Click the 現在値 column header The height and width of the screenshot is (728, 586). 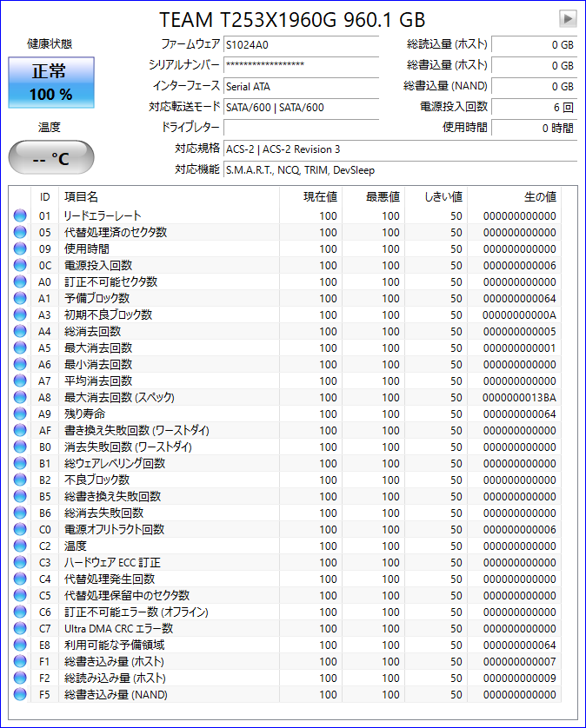(311, 197)
